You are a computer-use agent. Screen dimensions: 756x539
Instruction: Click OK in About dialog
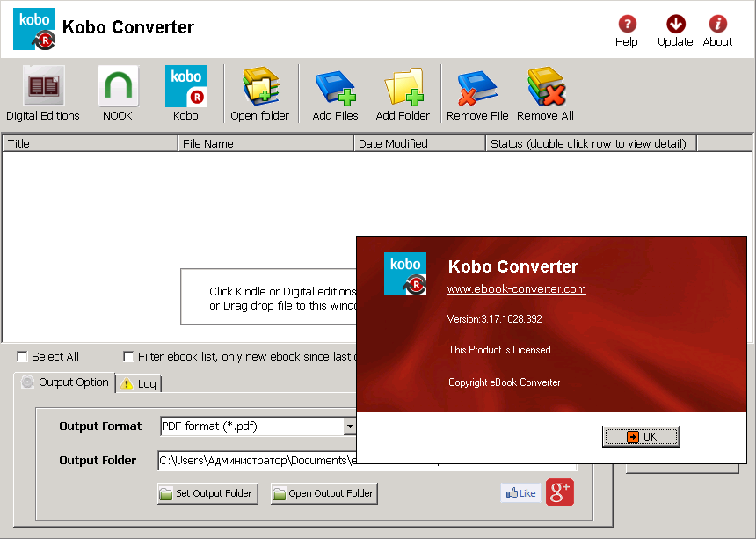[x=641, y=436]
